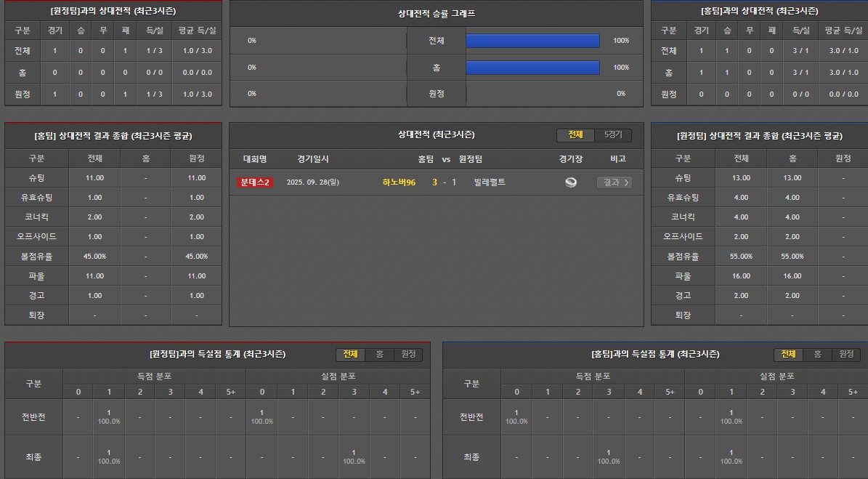Select 홈 in the [홈팀]과의 득실점 통계 panel

click(817, 354)
